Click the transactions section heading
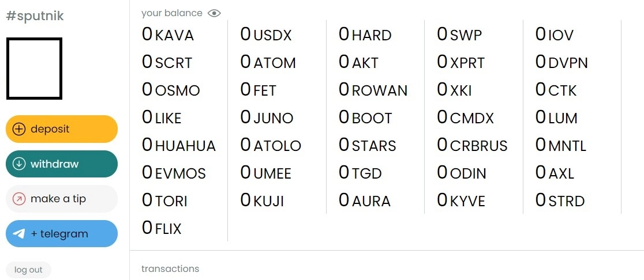This screenshot has width=644, height=280. tap(170, 269)
